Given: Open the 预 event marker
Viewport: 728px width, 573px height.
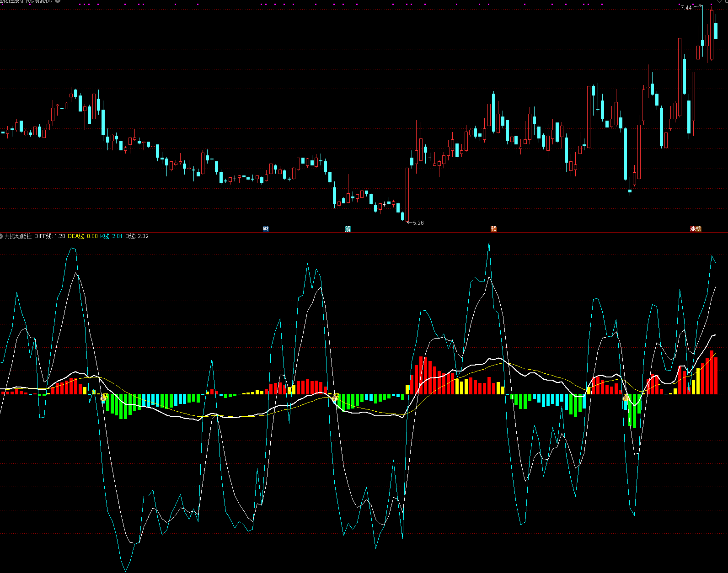Looking at the screenshot, I should [x=493, y=228].
